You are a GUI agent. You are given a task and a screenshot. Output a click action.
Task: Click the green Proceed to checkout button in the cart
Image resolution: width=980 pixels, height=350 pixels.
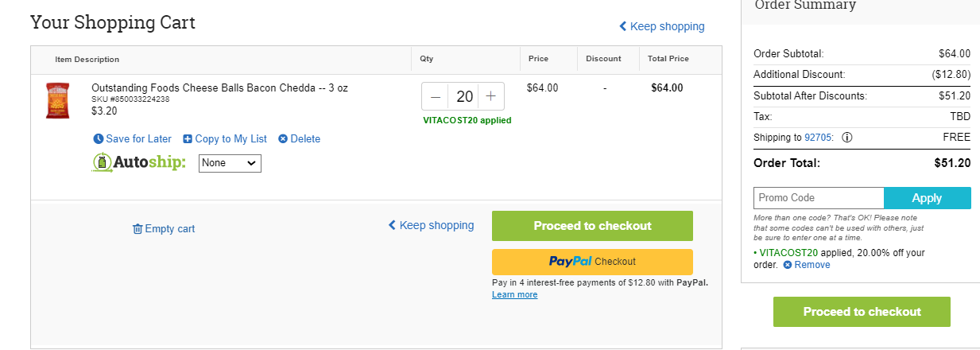click(x=592, y=226)
